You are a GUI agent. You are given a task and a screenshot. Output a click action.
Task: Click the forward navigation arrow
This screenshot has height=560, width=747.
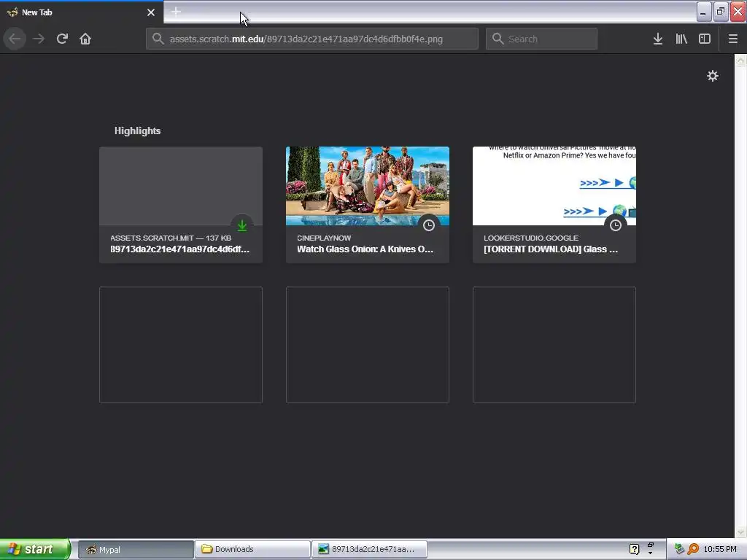pos(39,39)
